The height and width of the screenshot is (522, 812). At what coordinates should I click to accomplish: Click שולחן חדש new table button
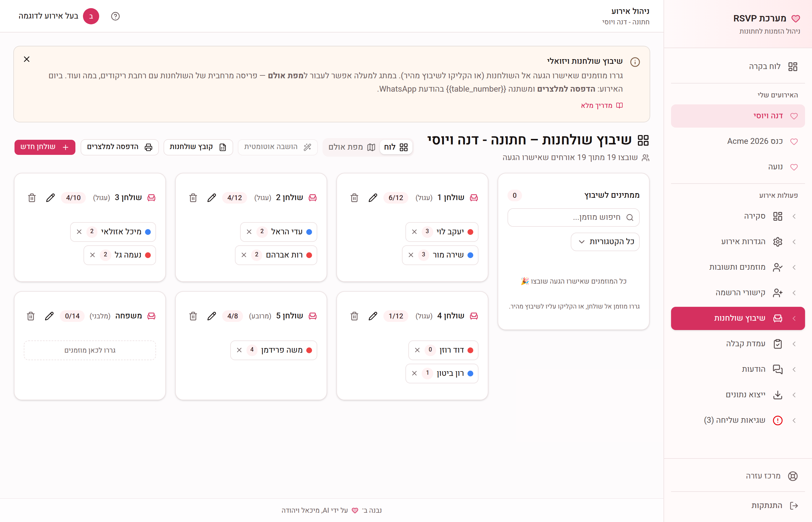(x=45, y=147)
